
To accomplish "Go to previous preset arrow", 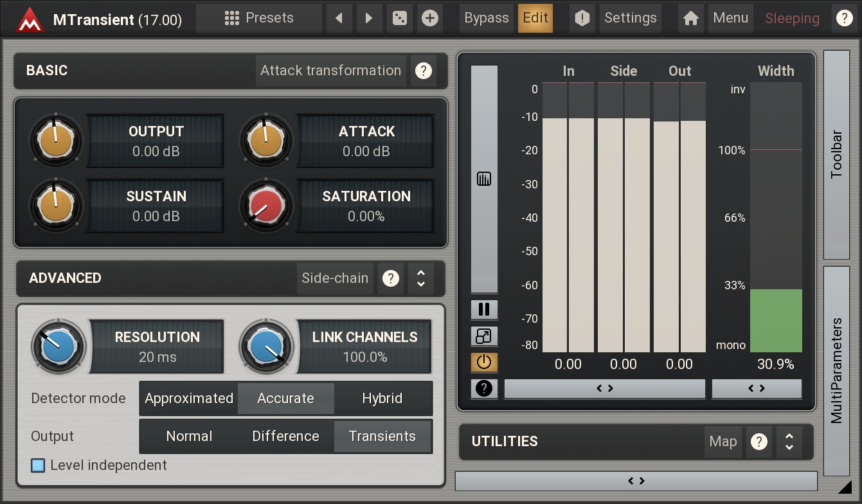I will point(338,18).
